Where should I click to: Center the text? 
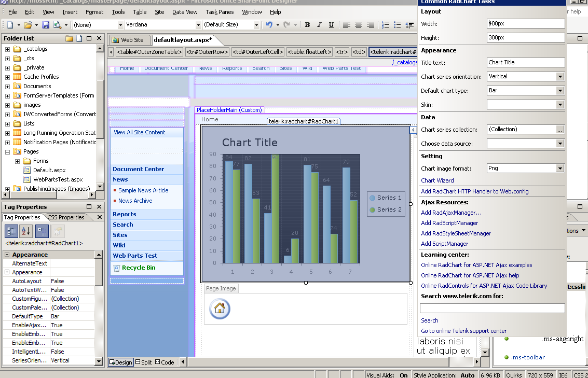coord(359,25)
